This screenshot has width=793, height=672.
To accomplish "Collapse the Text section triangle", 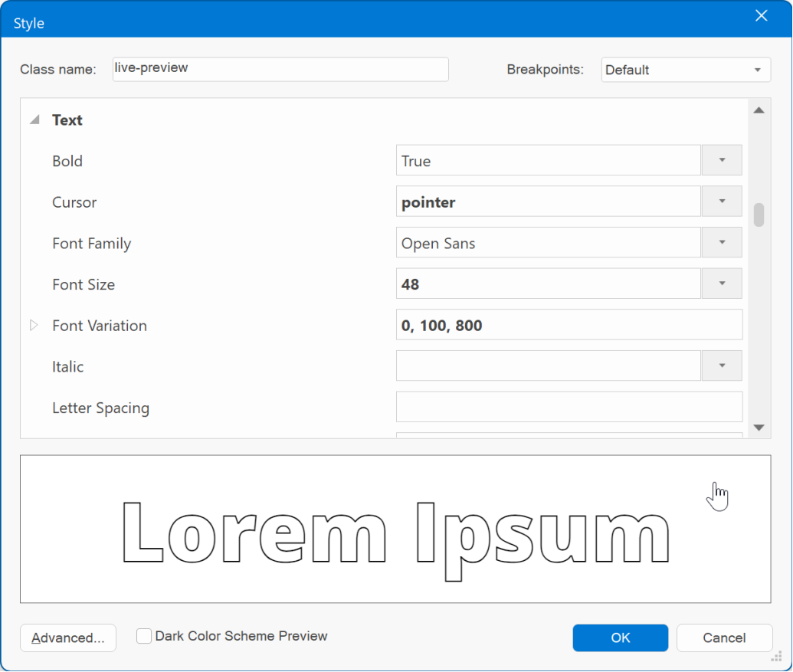I will [x=34, y=120].
